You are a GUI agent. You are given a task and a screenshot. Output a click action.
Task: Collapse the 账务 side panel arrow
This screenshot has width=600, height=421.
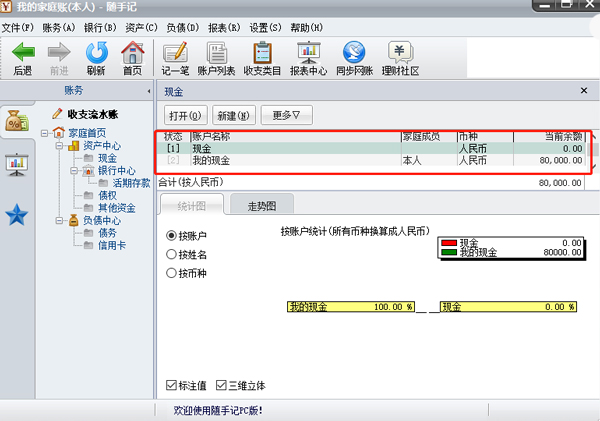149,91
